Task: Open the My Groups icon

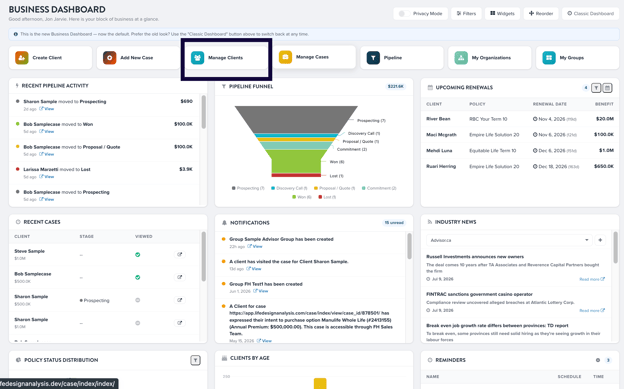Action: pos(549,58)
